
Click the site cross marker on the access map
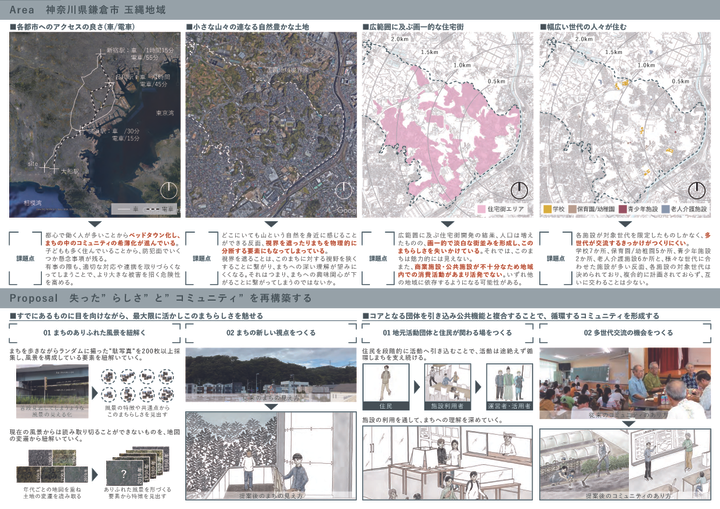coord(45,167)
